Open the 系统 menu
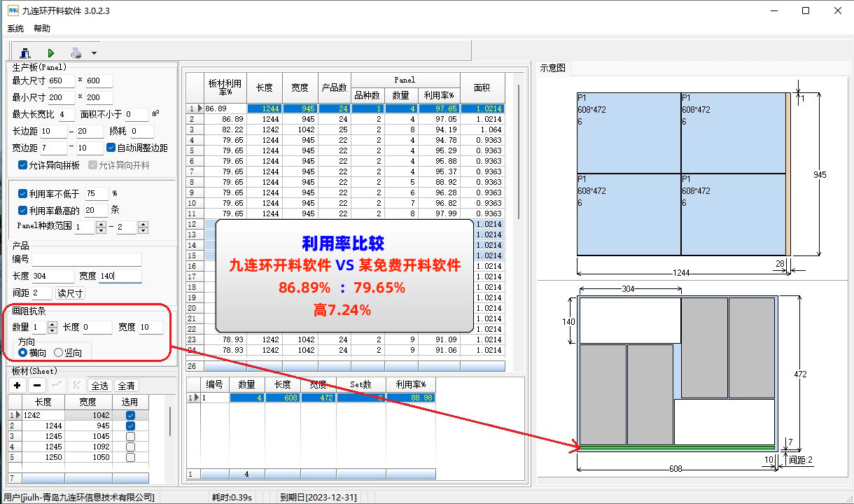The height and width of the screenshot is (504, 854). pyautogui.click(x=15, y=29)
